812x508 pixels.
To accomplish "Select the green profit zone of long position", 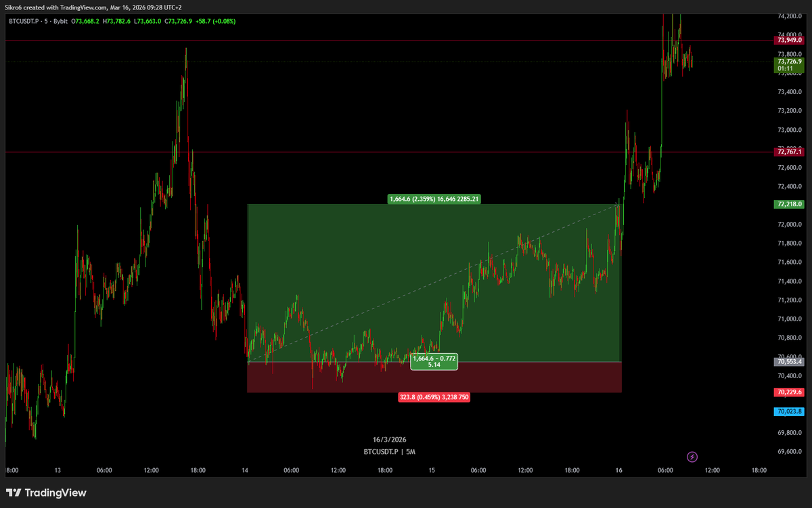I will 434,283.
